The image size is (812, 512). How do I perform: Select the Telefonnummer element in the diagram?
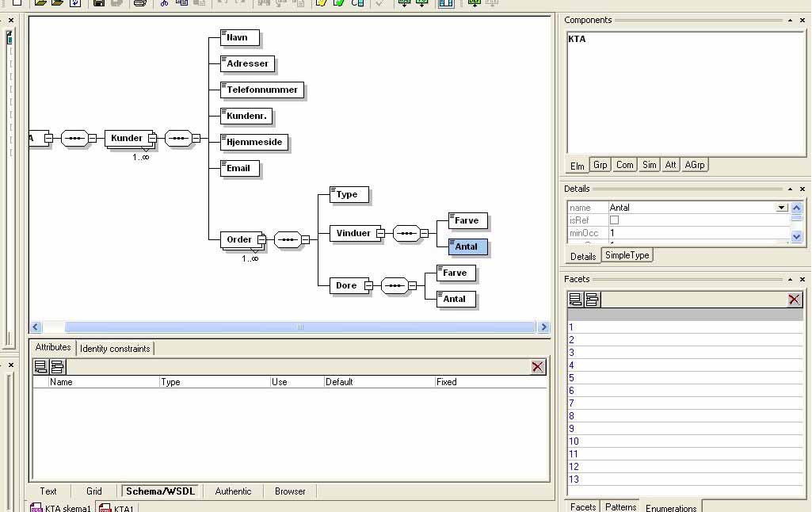(262, 90)
